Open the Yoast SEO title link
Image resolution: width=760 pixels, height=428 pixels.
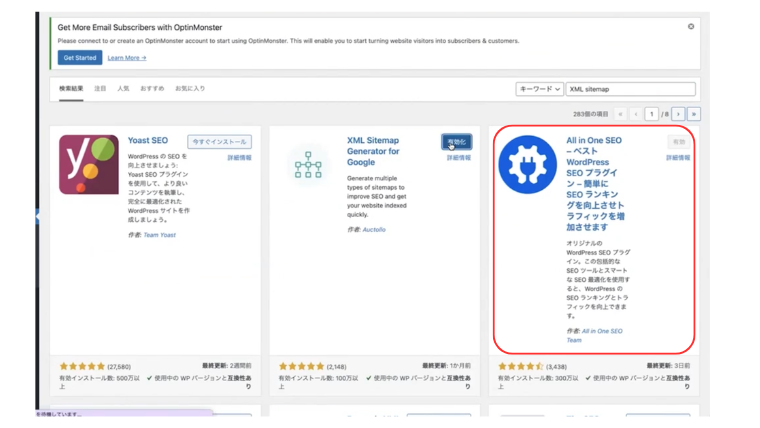(148, 140)
